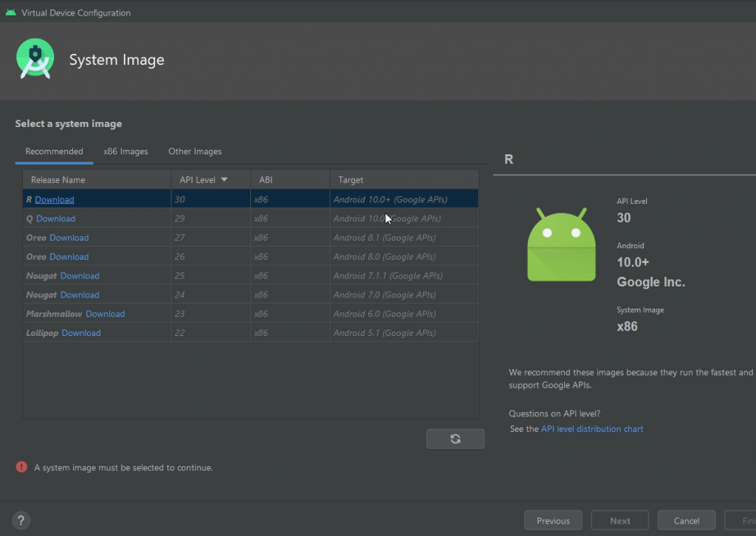756x536 pixels.
Task: Download the Nougat API 24 image
Action: [x=80, y=295]
